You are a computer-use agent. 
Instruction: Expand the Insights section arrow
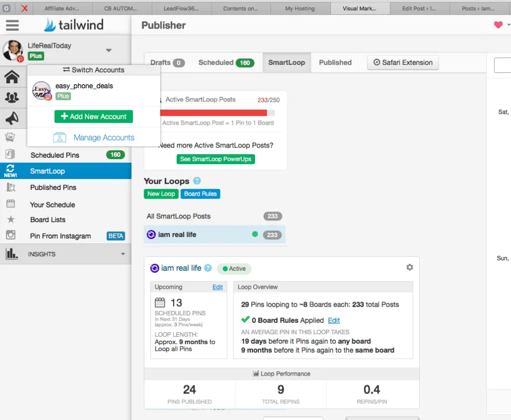[123, 254]
